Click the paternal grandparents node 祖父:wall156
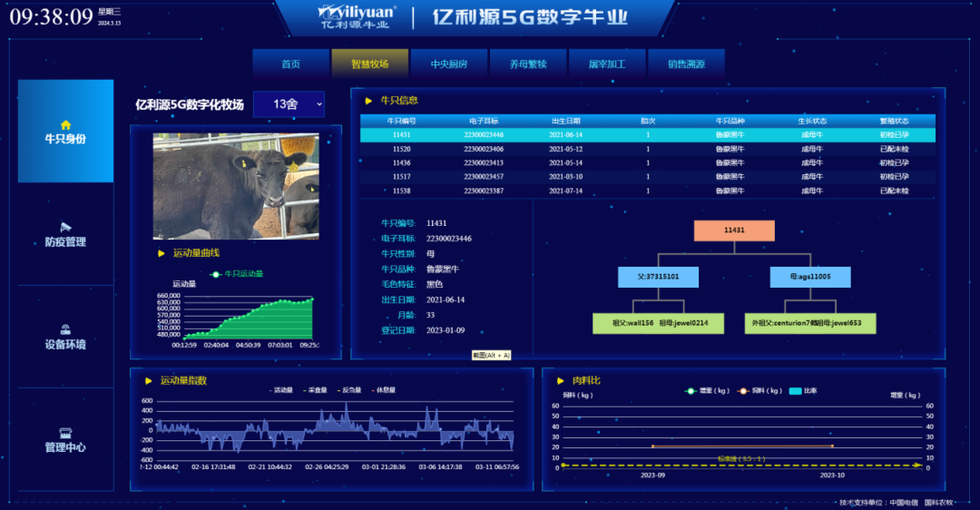Image resolution: width=980 pixels, height=510 pixels. pos(658,323)
